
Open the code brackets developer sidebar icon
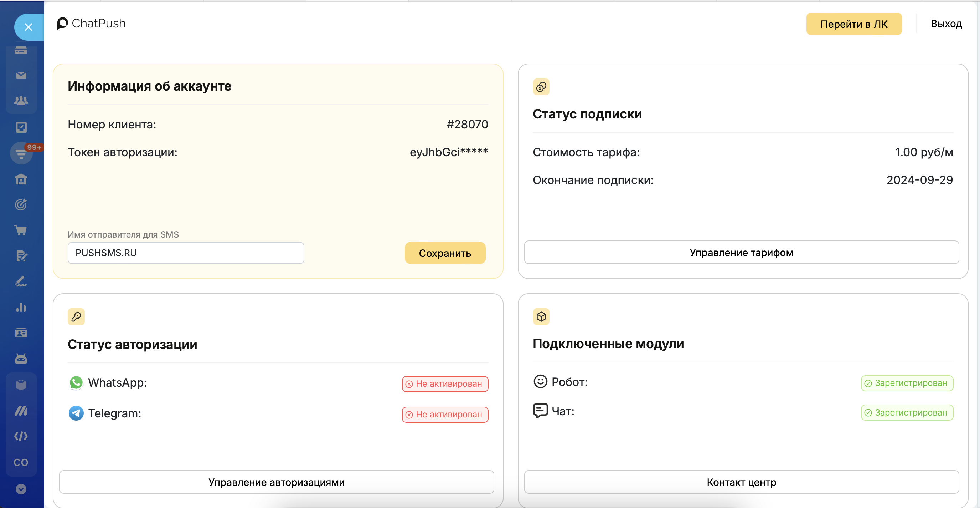click(x=21, y=436)
